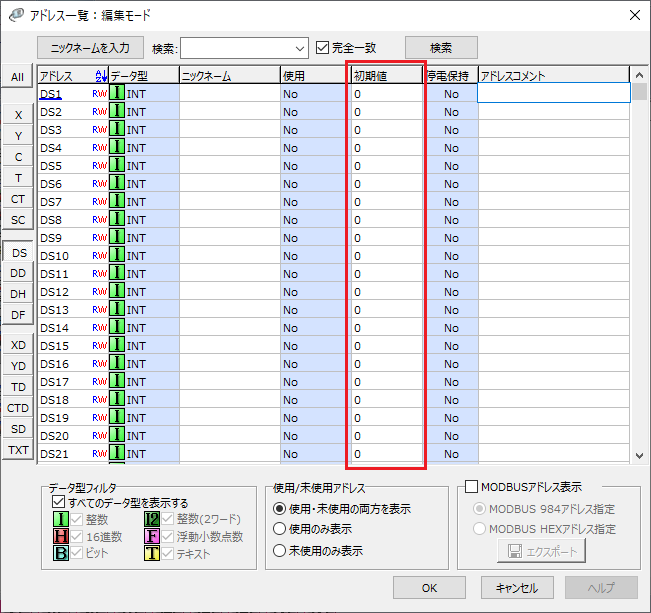Switch to the DD address tab
Viewport: 651px width, 613px height.
18,273
